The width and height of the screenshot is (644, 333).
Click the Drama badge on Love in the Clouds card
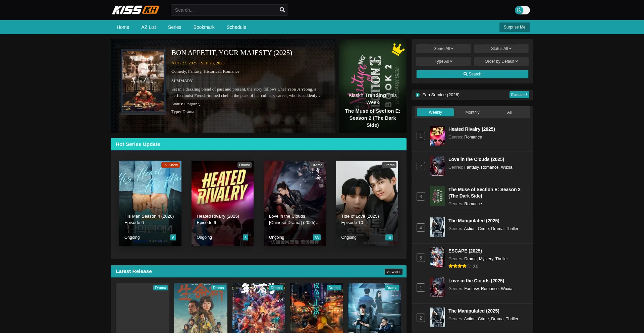[317, 165]
